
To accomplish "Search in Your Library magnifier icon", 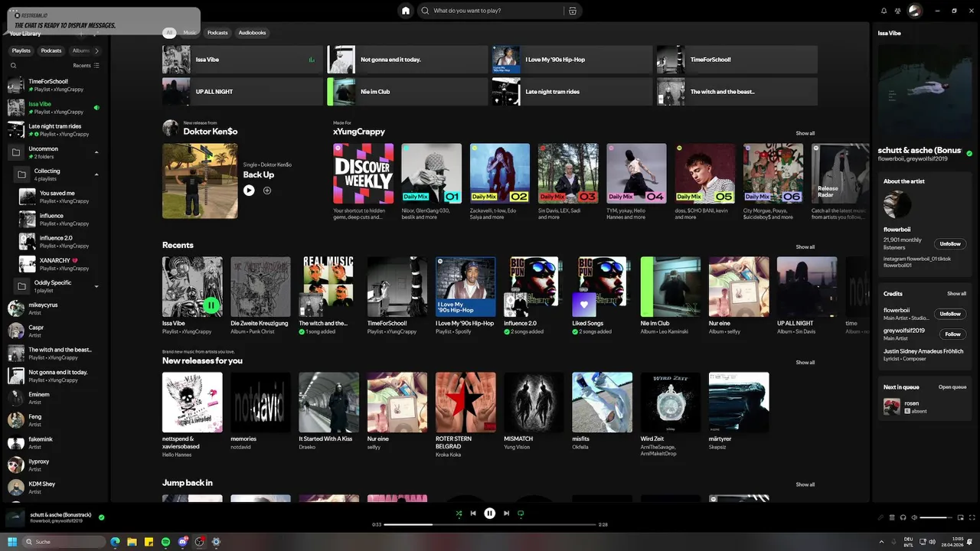I will pyautogui.click(x=14, y=66).
